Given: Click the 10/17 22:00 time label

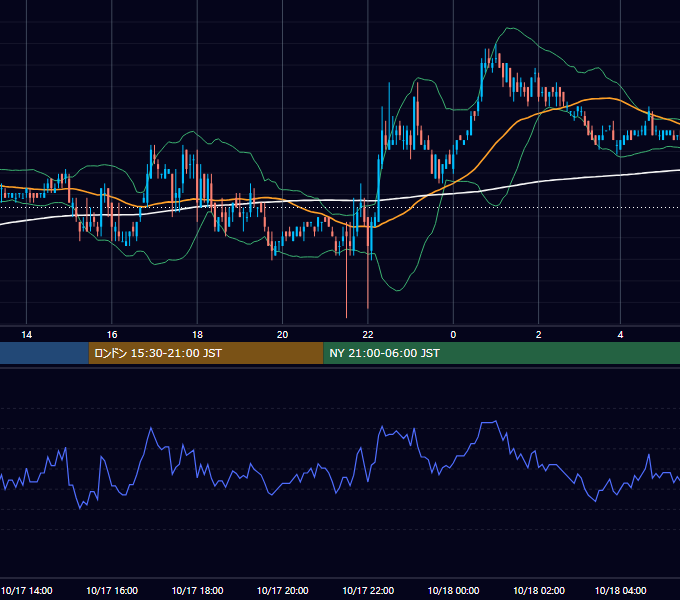Looking at the screenshot, I should click(368, 590).
